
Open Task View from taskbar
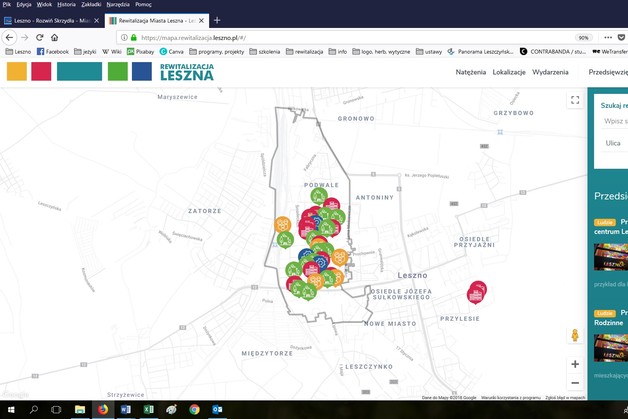click(x=56, y=409)
